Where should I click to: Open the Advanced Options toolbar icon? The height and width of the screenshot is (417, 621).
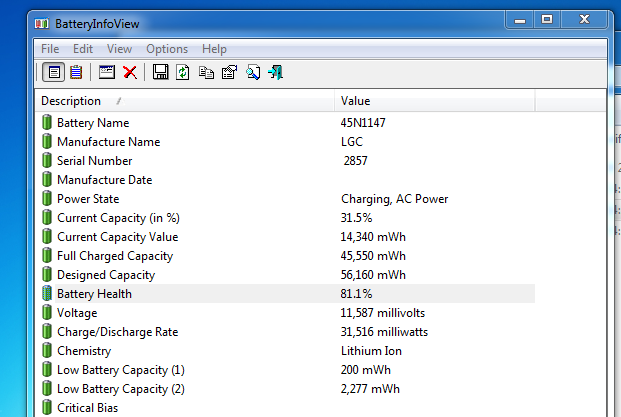(x=107, y=72)
